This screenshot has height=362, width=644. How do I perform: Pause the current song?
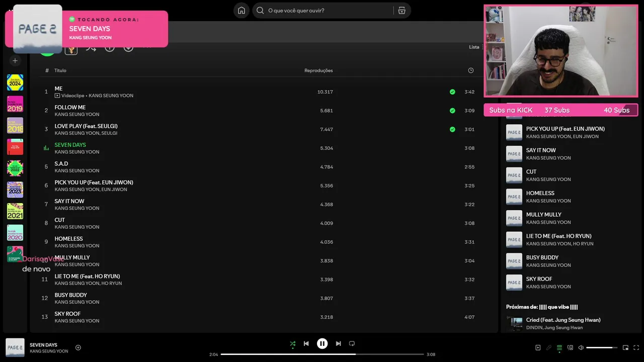click(322, 344)
